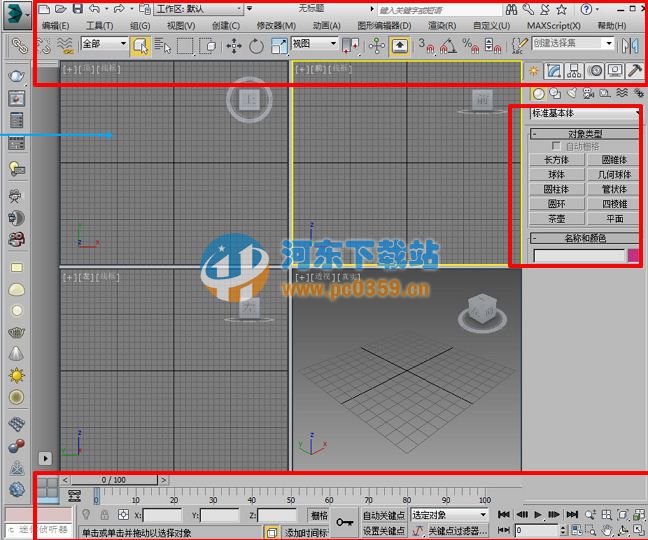
Task: Open the MAXScript(X) menu
Action: coord(553,26)
